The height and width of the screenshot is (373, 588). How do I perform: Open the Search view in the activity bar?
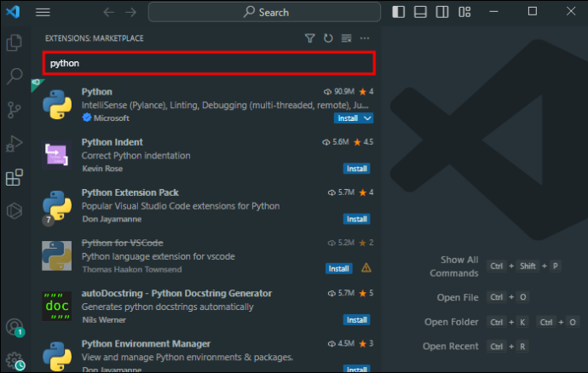(x=14, y=76)
